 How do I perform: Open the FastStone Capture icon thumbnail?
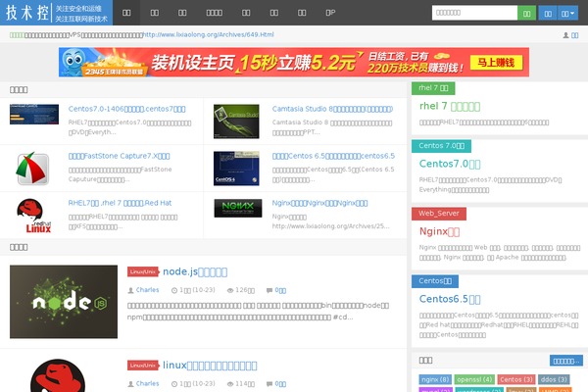point(32,169)
